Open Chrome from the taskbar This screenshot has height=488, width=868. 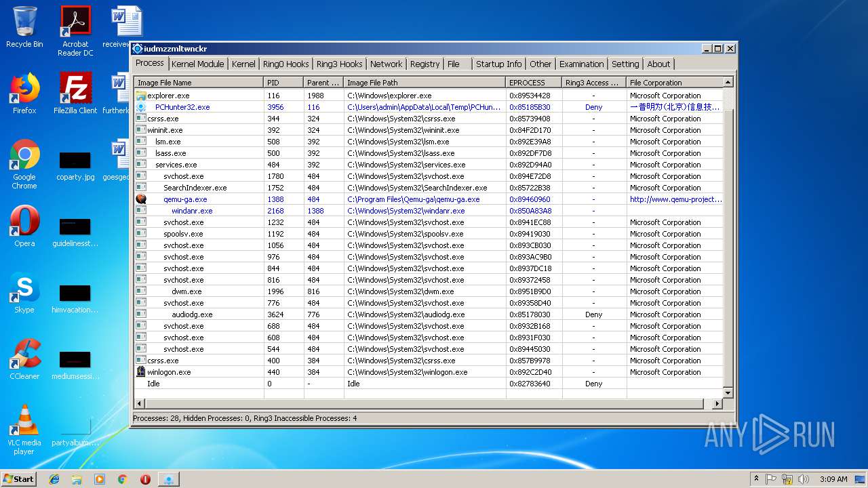tap(122, 479)
